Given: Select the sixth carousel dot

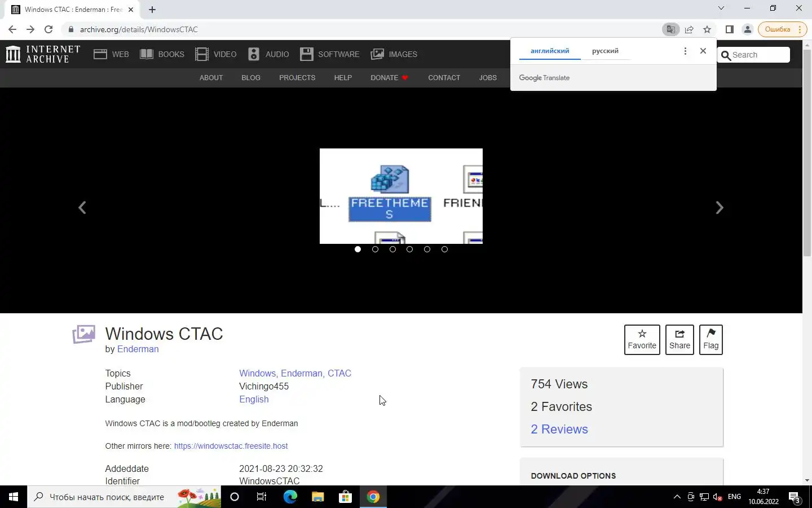Looking at the screenshot, I should pyautogui.click(x=444, y=249).
